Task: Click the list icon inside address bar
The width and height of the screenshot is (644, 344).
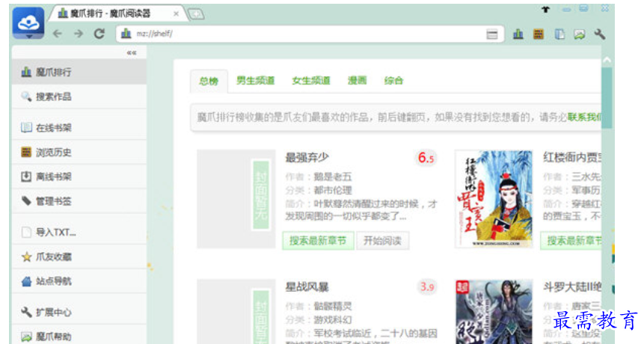Action: (x=491, y=34)
